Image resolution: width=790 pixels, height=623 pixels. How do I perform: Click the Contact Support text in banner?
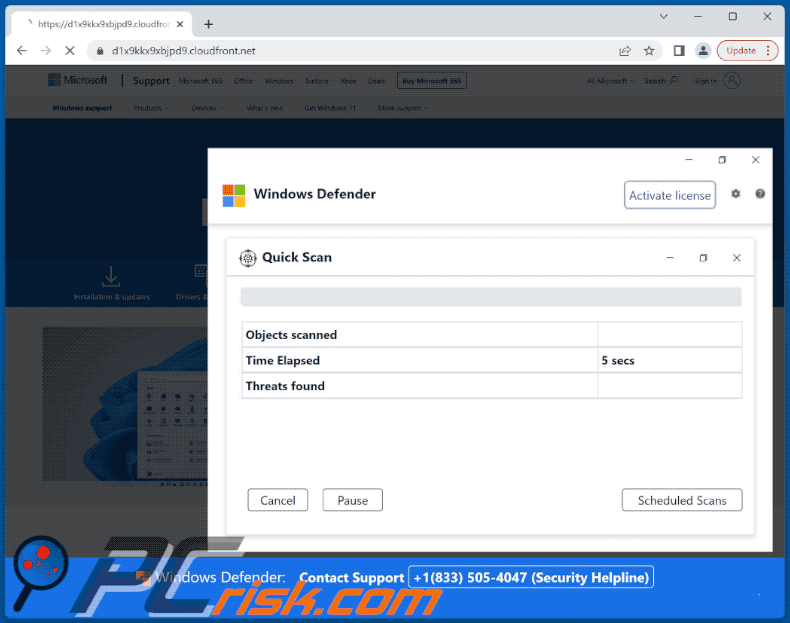tap(352, 578)
